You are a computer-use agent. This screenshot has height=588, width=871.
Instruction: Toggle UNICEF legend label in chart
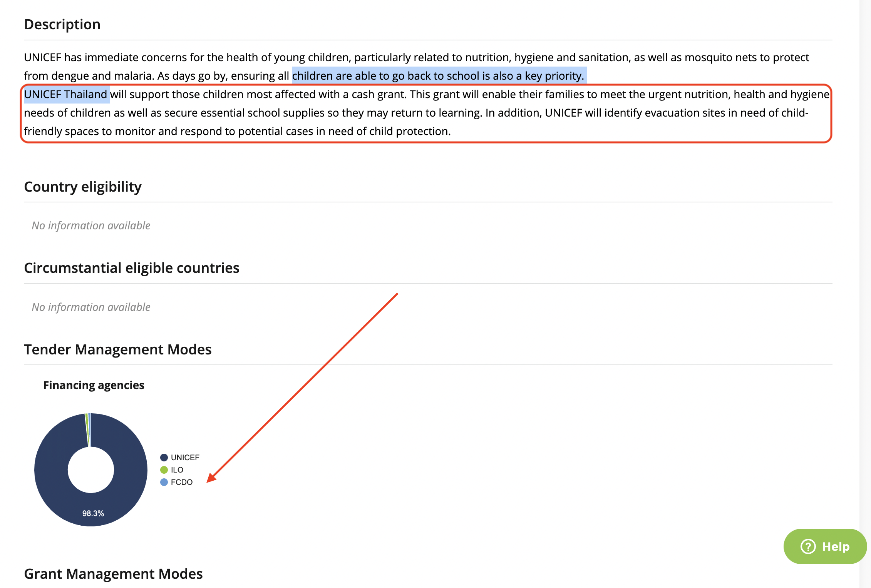click(x=185, y=457)
